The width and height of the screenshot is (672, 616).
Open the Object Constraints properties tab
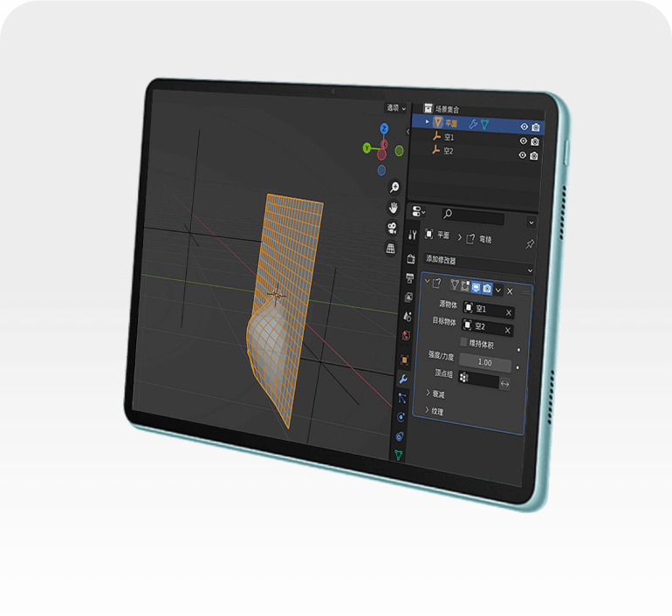(400, 436)
